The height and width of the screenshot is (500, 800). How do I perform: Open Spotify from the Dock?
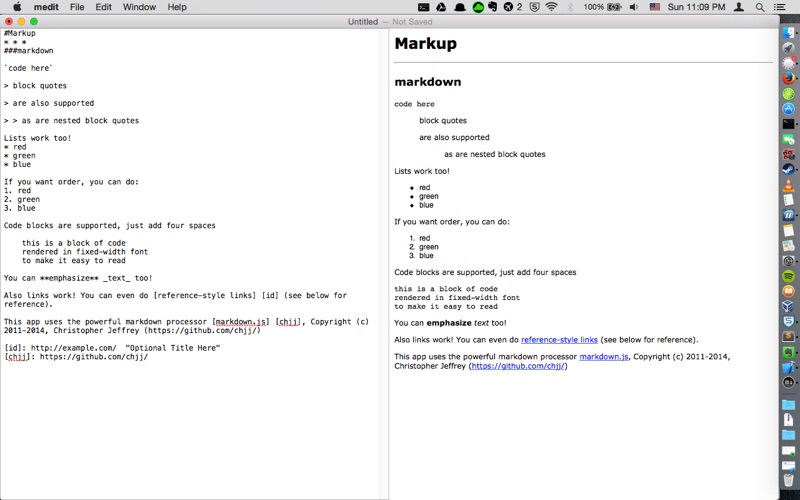pos(789,276)
